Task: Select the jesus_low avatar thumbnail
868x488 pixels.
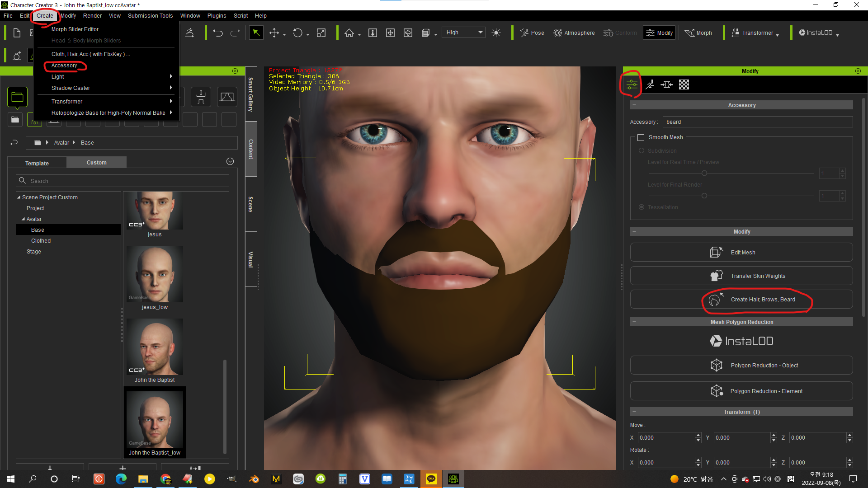Action: tap(155, 275)
